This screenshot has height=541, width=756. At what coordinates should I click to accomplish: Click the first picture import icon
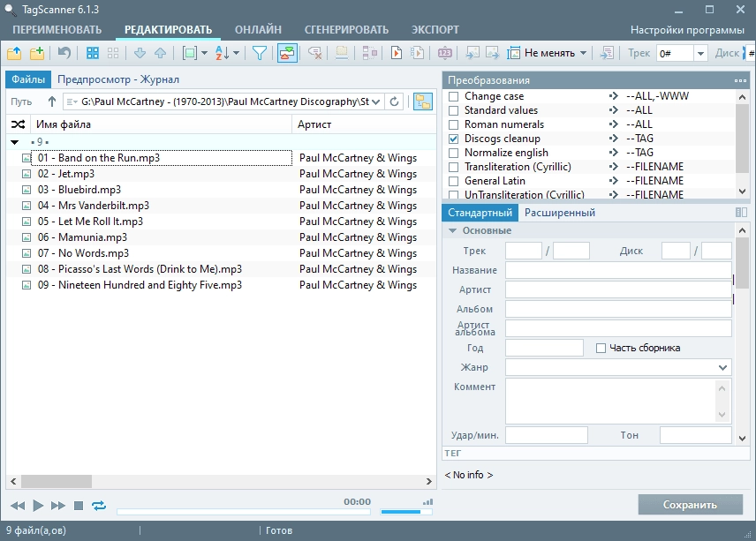472,53
